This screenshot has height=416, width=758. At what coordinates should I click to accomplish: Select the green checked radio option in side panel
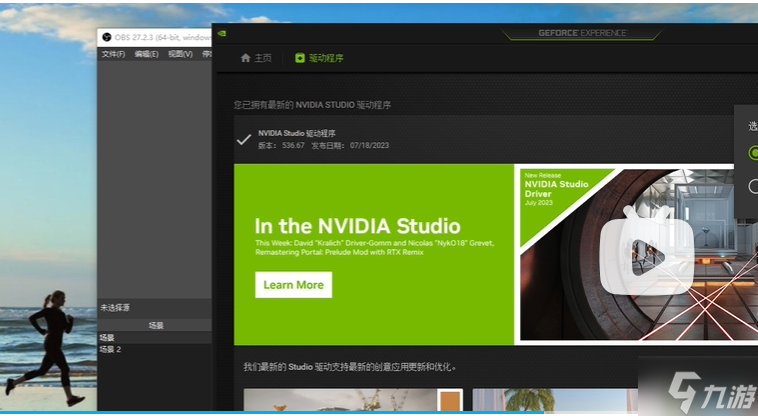(753, 153)
